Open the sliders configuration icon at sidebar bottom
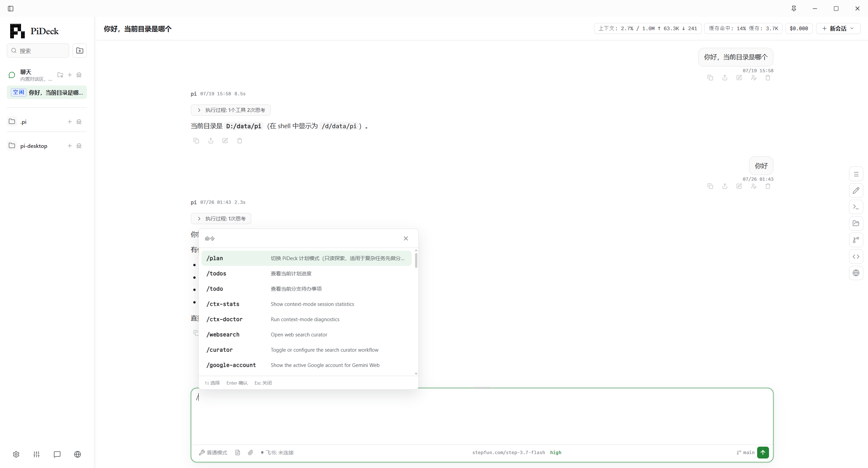 click(37, 454)
